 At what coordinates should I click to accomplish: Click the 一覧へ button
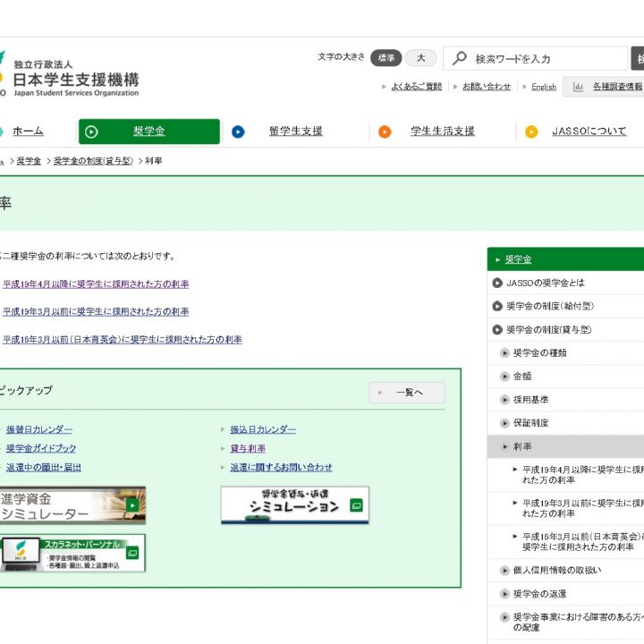[407, 393]
